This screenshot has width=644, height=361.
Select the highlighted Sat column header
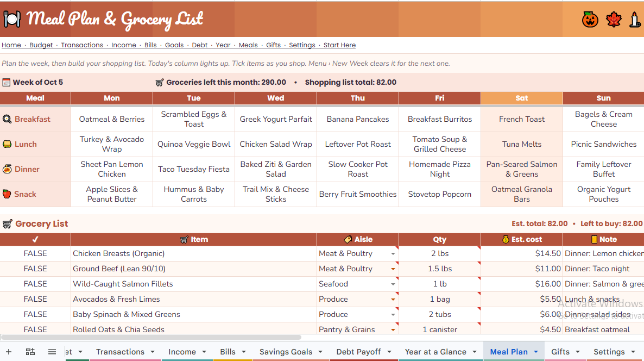[x=522, y=98]
